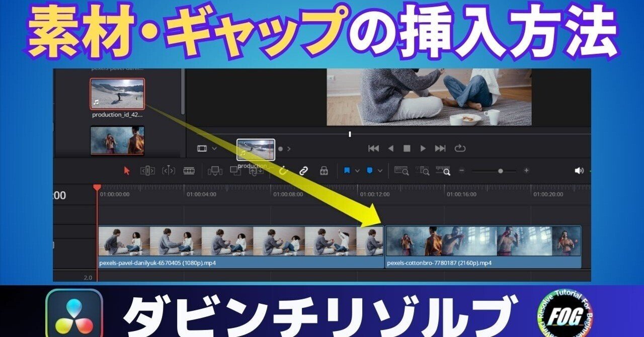Adjust the timeline zoom slider

click(x=501, y=170)
